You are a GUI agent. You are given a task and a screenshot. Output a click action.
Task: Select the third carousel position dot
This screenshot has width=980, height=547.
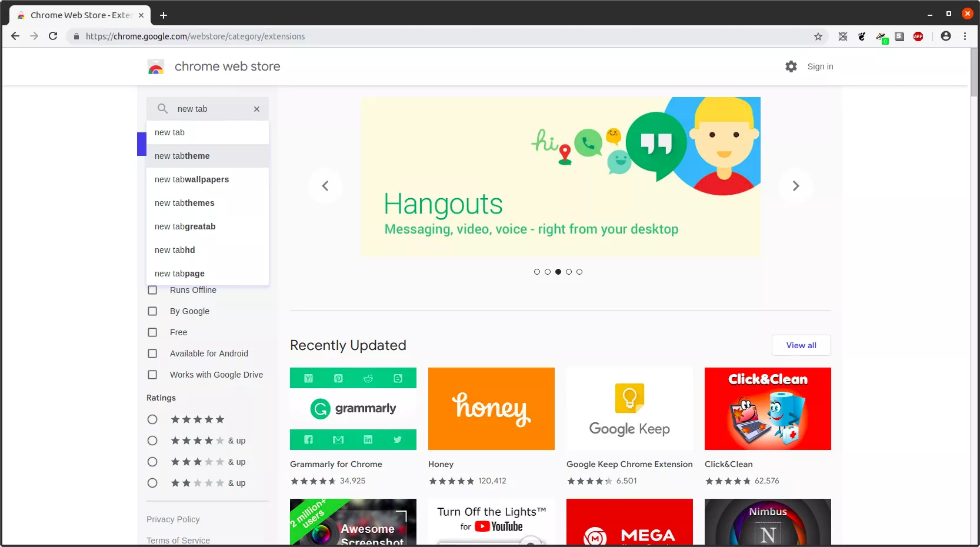coord(558,272)
